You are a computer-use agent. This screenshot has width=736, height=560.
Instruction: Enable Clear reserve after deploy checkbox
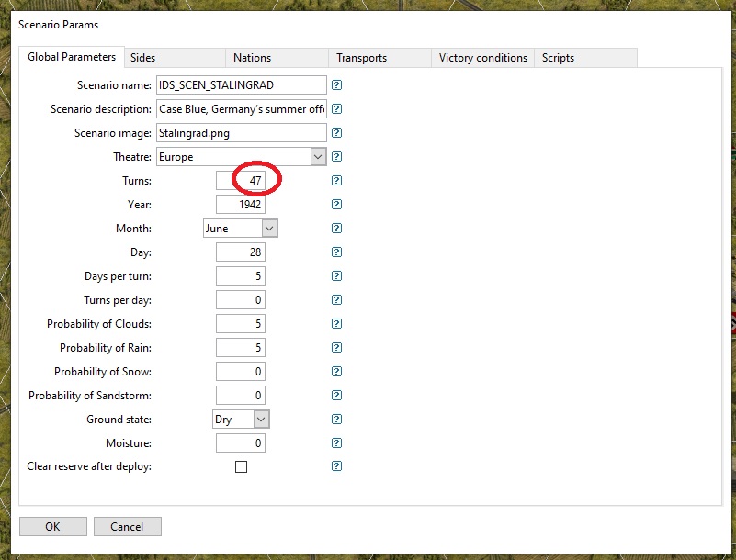coord(241,466)
